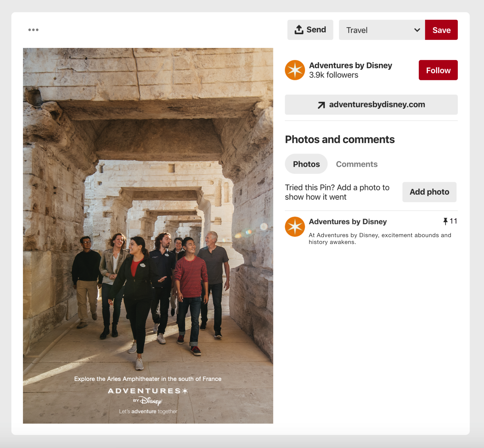Follow Adventures by Disney
Screen dimensions: 484x448
(438, 70)
